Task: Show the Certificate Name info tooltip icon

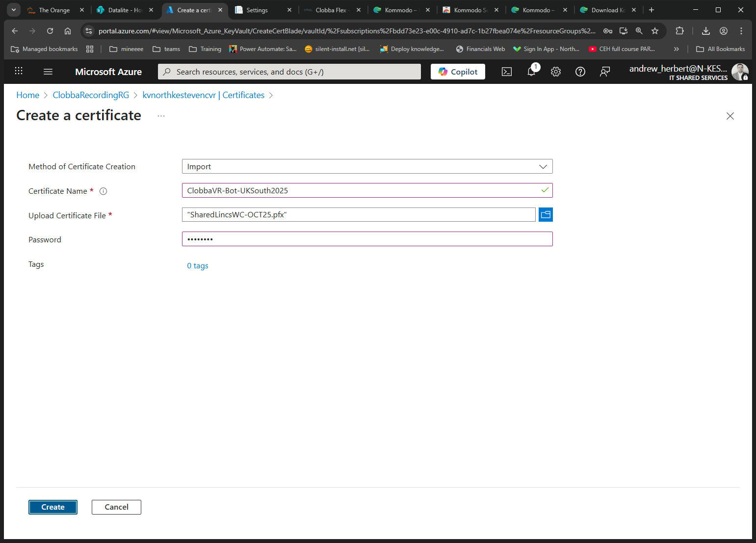Action: (103, 191)
